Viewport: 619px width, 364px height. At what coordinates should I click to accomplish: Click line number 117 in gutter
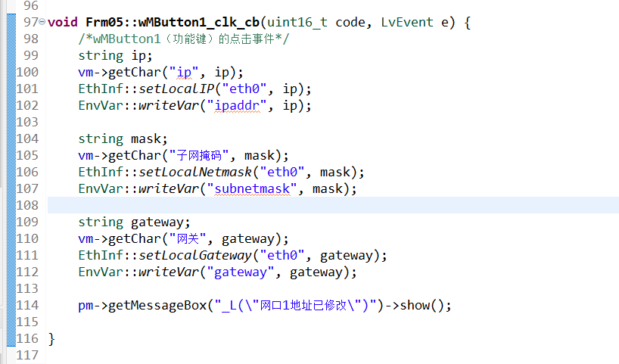click(x=27, y=356)
